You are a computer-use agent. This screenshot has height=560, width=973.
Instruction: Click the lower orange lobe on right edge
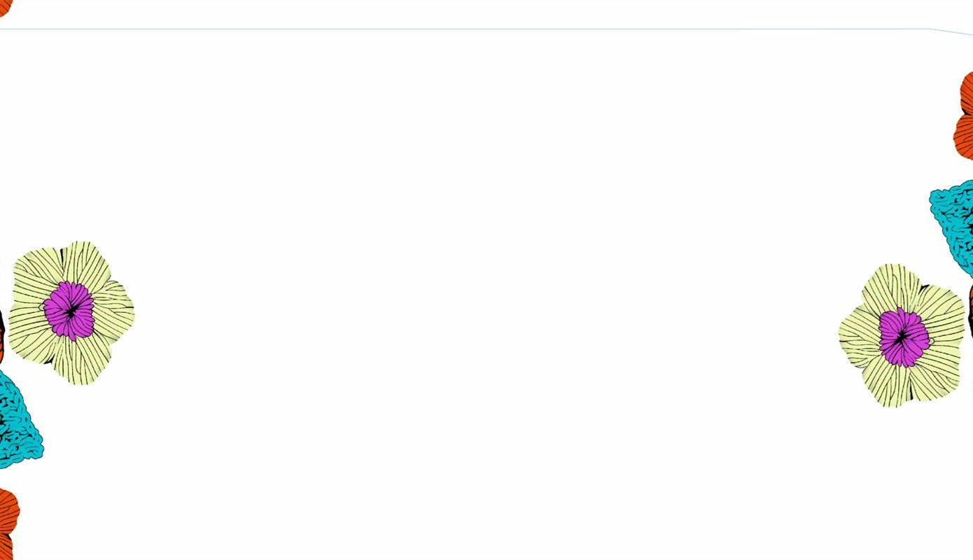click(963, 137)
